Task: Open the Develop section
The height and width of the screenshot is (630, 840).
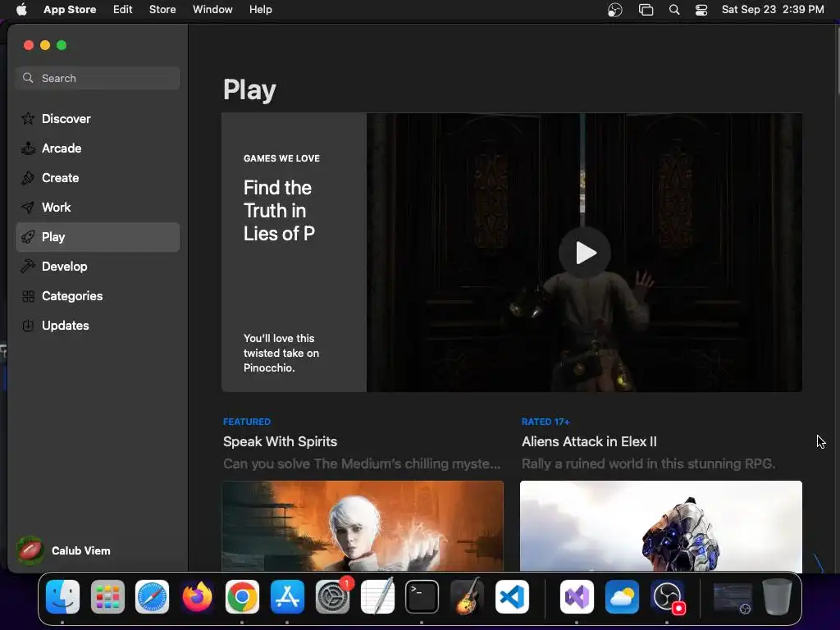Action: 98,267
